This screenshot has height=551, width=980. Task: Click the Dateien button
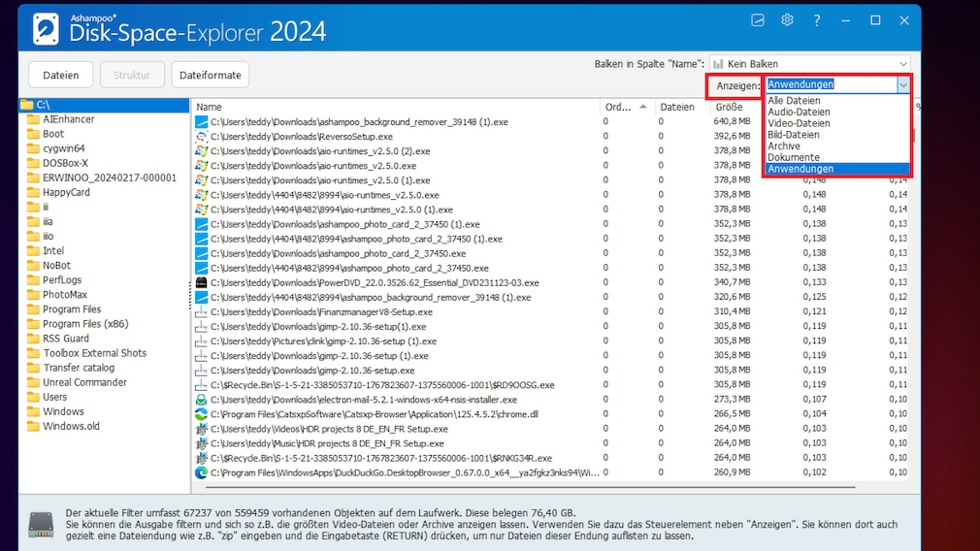point(61,75)
